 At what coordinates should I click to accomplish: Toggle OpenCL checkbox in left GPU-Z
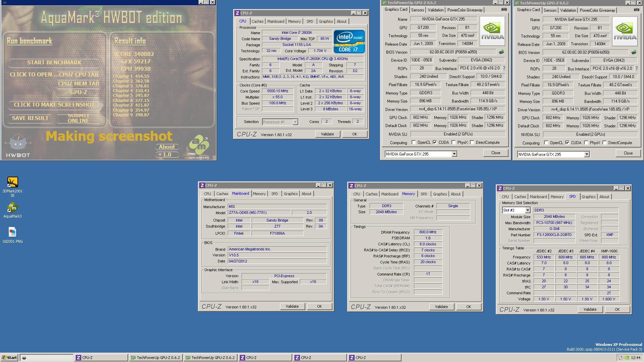coord(414,142)
